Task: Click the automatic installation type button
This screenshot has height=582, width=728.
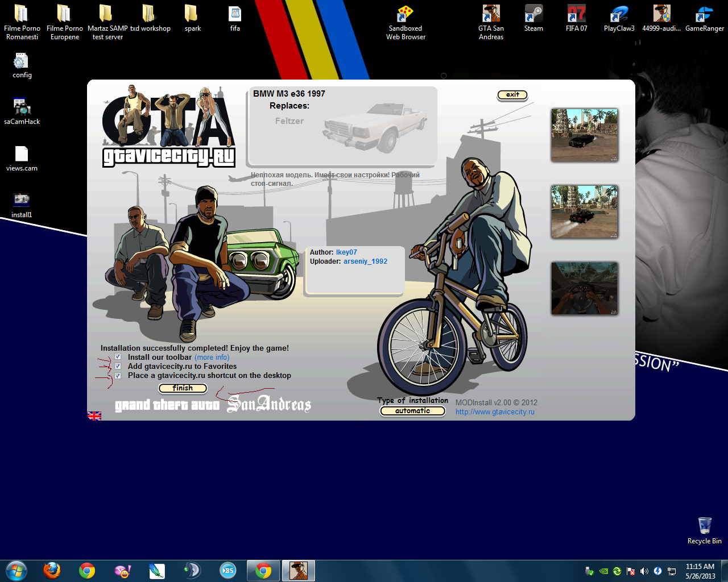Action: coord(412,411)
